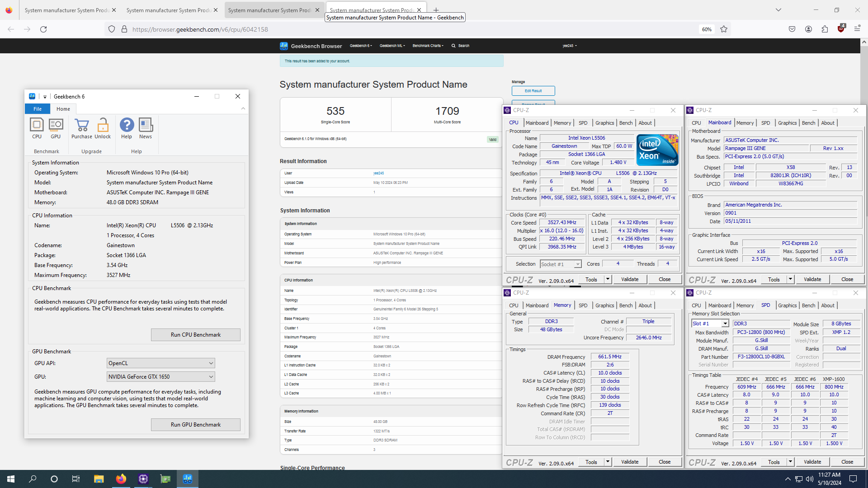This screenshot has height=488, width=868.
Task: Open the News icon in Geekbench ribbon
Action: [146, 128]
